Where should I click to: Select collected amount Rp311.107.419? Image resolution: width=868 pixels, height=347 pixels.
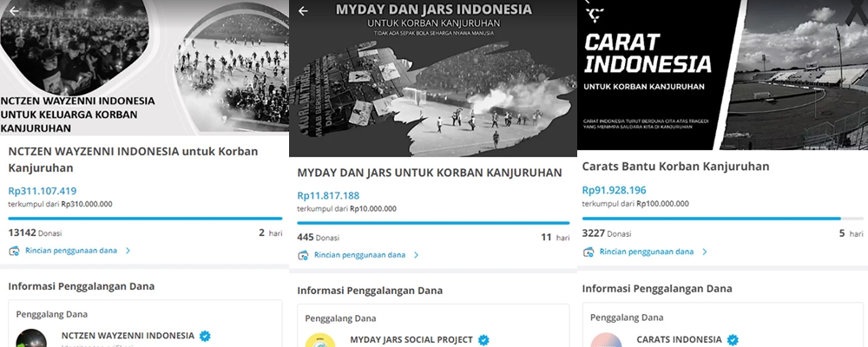click(42, 191)
